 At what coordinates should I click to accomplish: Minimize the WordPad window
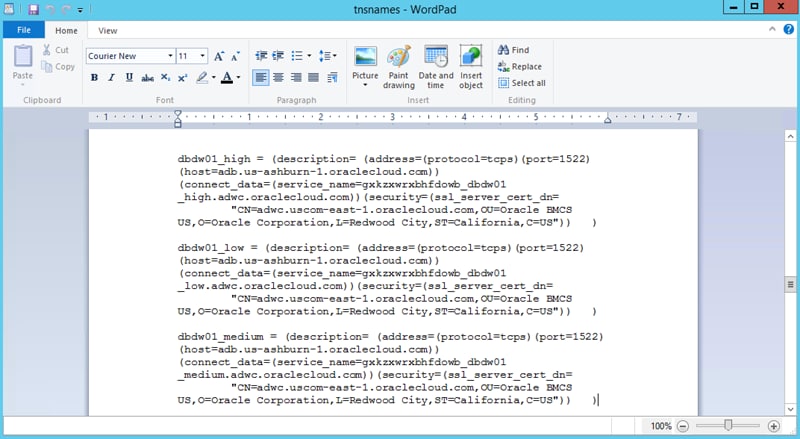[x=734, y=7]
